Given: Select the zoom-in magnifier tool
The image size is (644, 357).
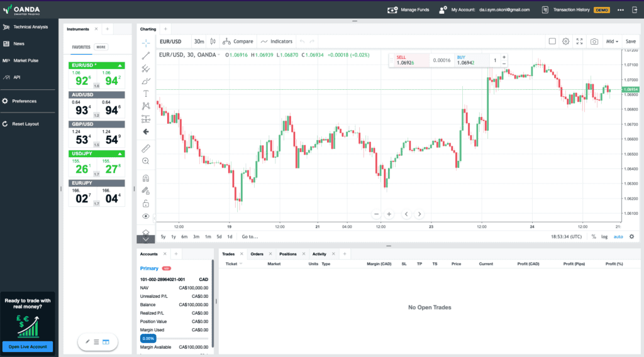Looking at the screenshot, I should tap(146, 161).
